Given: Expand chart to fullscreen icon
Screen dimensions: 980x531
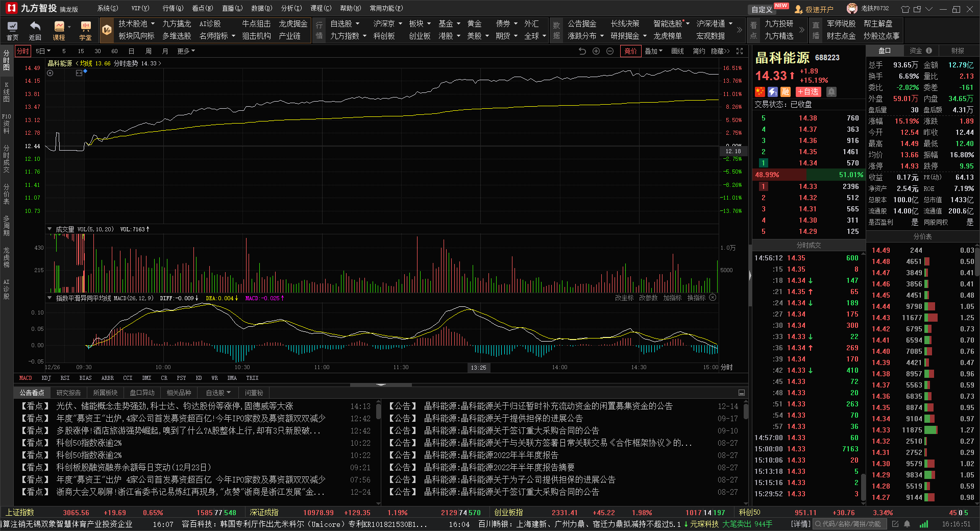Looking at the screenshot, I should (740, 51).
